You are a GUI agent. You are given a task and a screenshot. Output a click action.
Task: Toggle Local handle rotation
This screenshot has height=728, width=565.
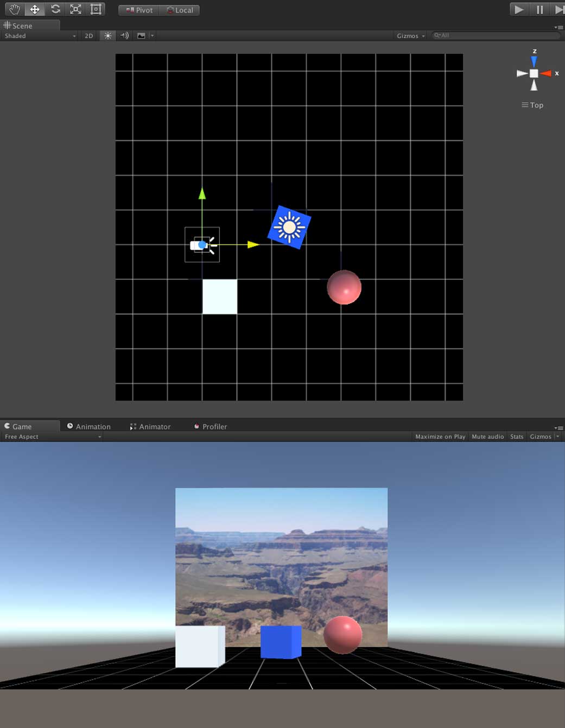tap(180, 10)
